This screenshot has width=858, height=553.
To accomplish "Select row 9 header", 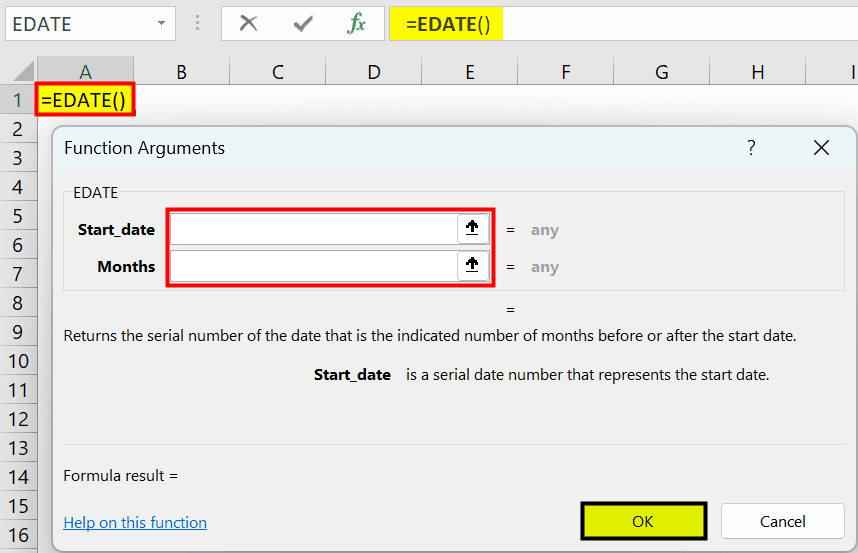I will [x=18, y=332].
